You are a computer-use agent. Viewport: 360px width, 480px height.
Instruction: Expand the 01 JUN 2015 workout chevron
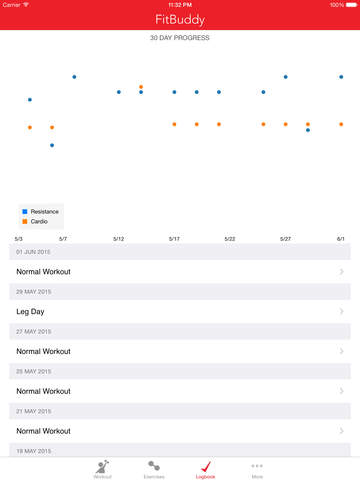pyautogui.click(x=342, y=272)
